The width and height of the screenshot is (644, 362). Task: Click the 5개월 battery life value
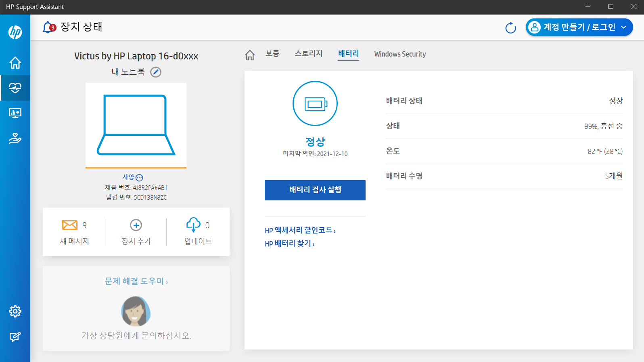pyautogui.click(x=614, y=176)
